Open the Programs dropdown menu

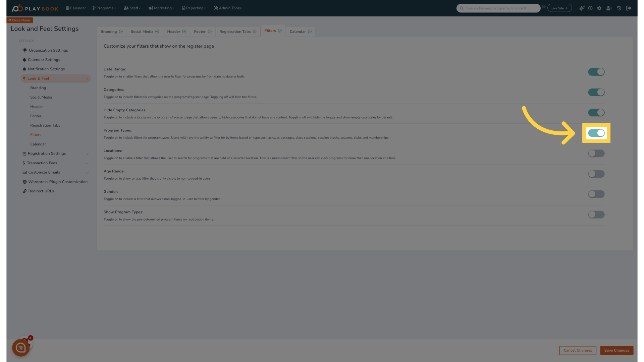[x=104, y=8]
